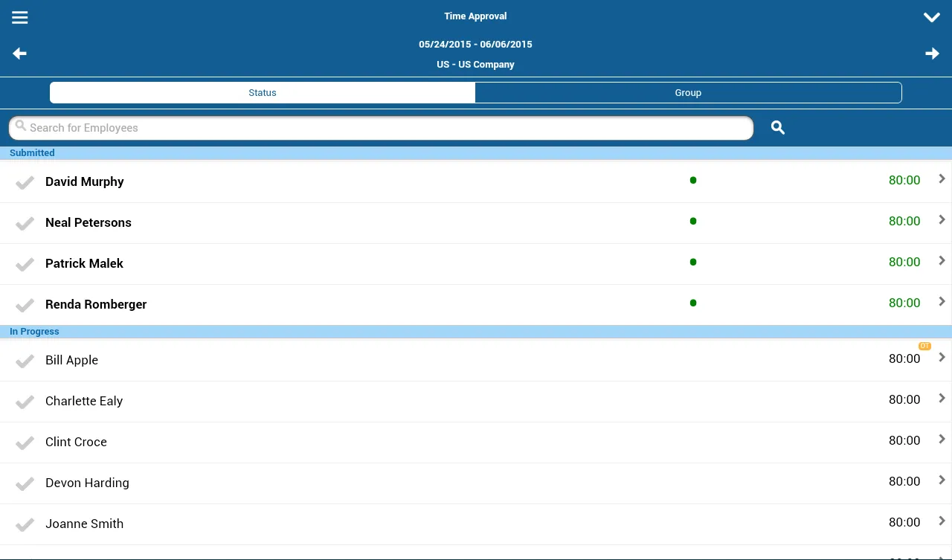This screenshot has width=952, height=560.
Task: Open David Murphy's timesheet details chevron
Action: (942, 179)
